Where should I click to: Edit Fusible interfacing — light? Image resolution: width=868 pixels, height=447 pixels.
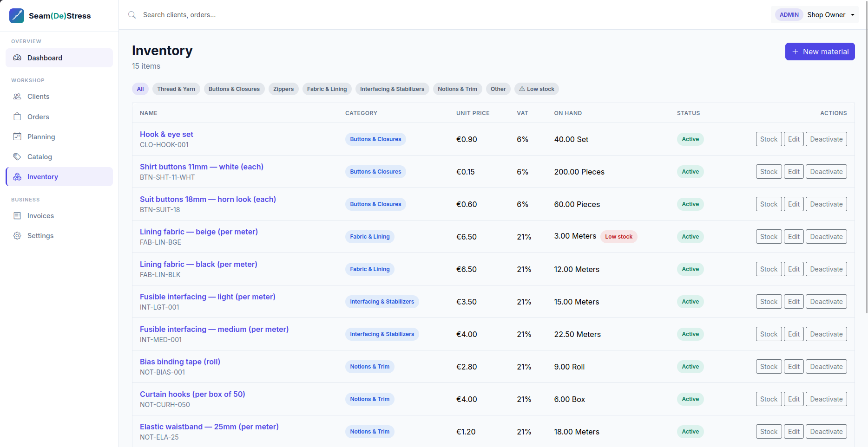(794, 302)
